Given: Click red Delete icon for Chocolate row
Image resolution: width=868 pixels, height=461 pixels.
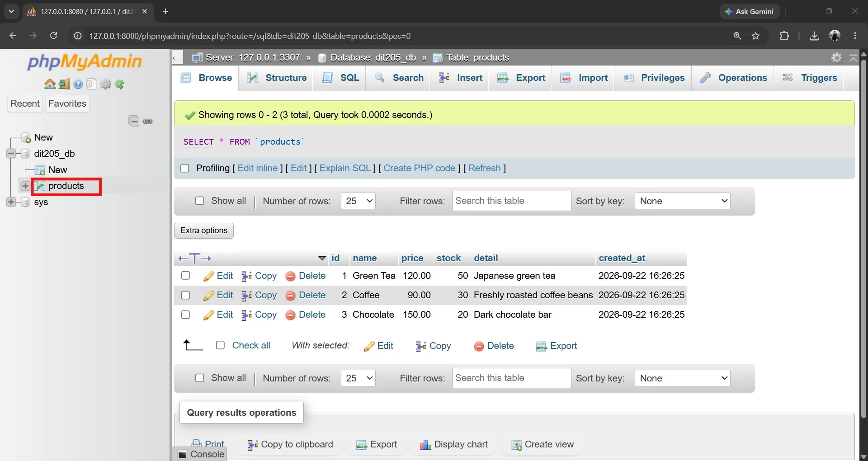Looking at the screenshot, I should [x=291, y=315].
